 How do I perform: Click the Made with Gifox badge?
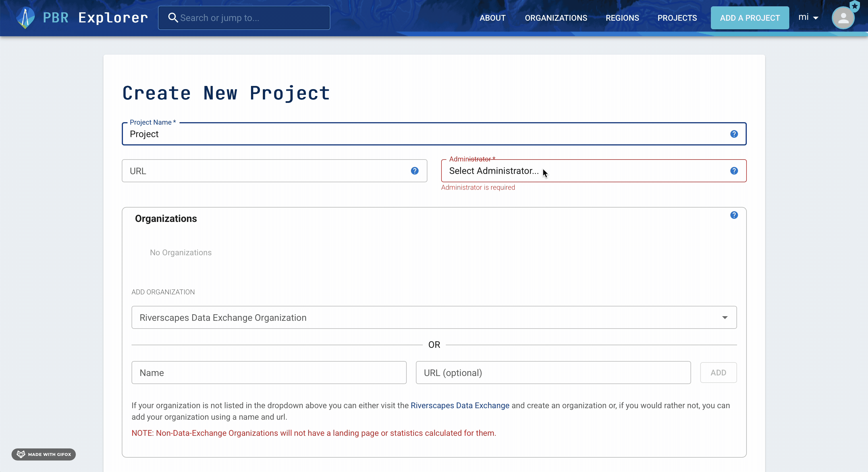(x=44, y=454)
